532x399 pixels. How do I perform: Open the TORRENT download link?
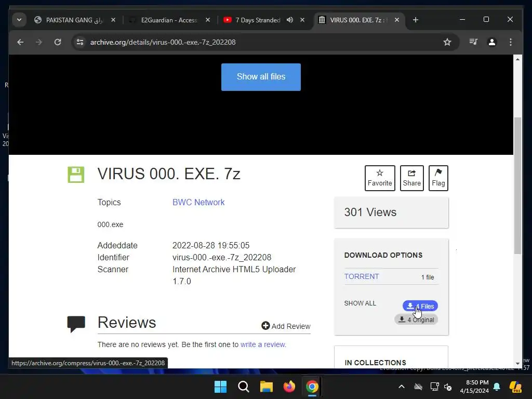[362, 276]
